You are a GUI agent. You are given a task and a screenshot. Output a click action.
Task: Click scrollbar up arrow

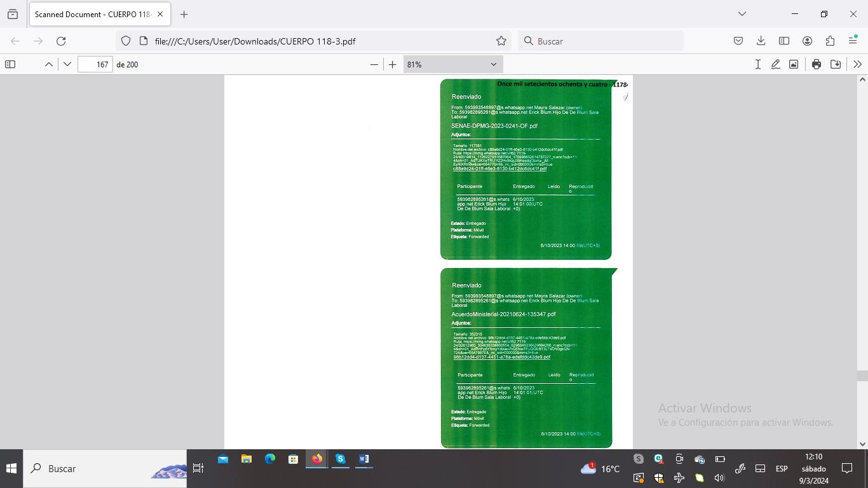(862, 79)
